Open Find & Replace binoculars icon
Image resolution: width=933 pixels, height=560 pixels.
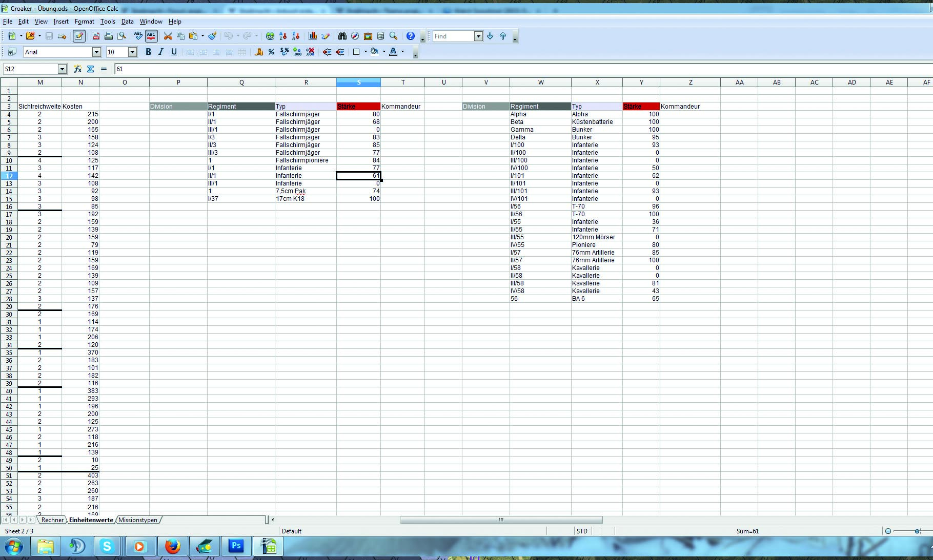tap(342, 36)
